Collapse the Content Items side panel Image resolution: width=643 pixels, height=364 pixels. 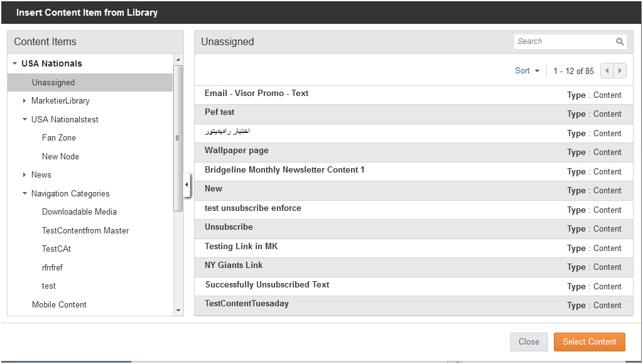[x=186, y=185]
